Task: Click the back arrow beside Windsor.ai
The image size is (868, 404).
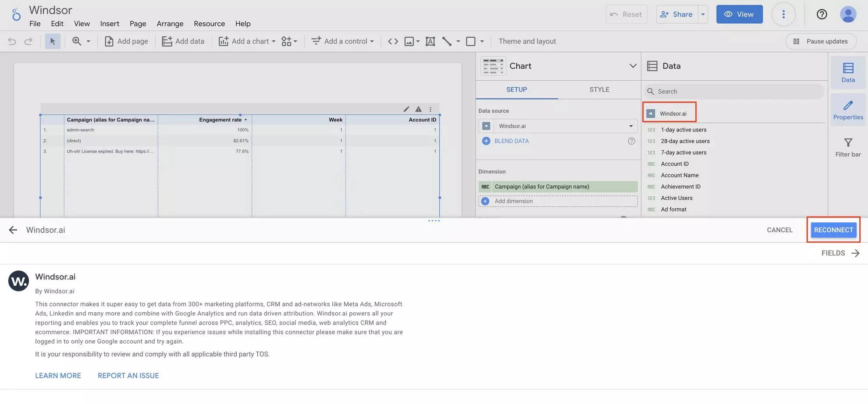Action: click(x=13, y=230)
